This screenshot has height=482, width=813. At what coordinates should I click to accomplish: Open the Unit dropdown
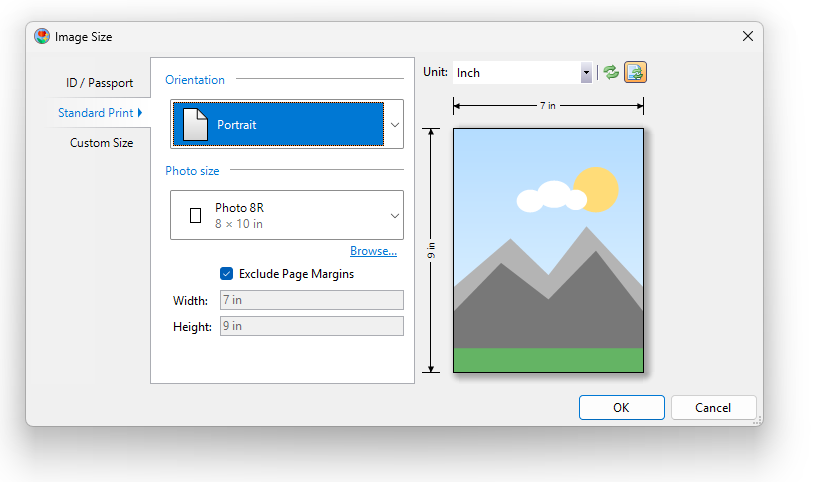point(586,73)
